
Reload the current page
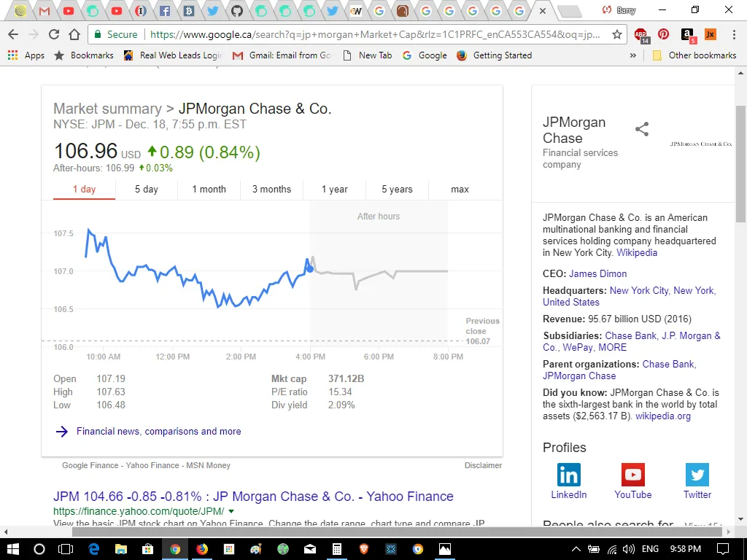coord(54,34)
